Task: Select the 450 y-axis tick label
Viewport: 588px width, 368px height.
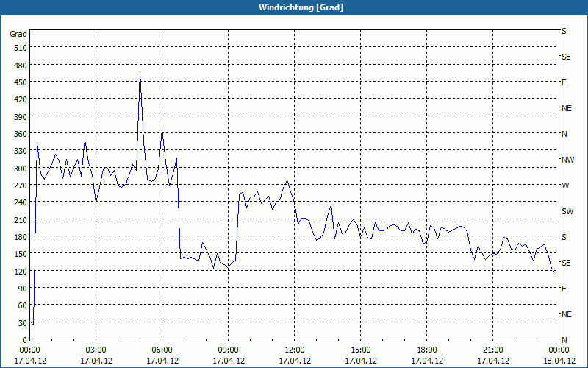Action: pos(21,82)
